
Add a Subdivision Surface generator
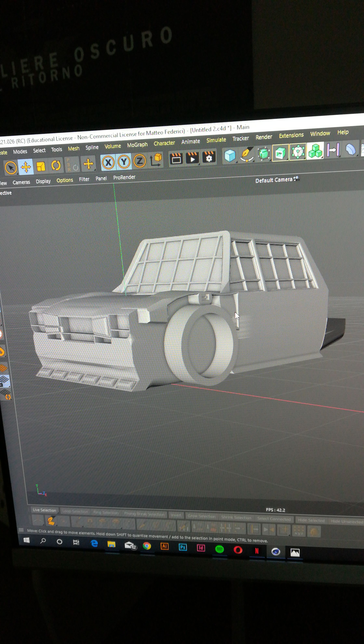[264, 154]
